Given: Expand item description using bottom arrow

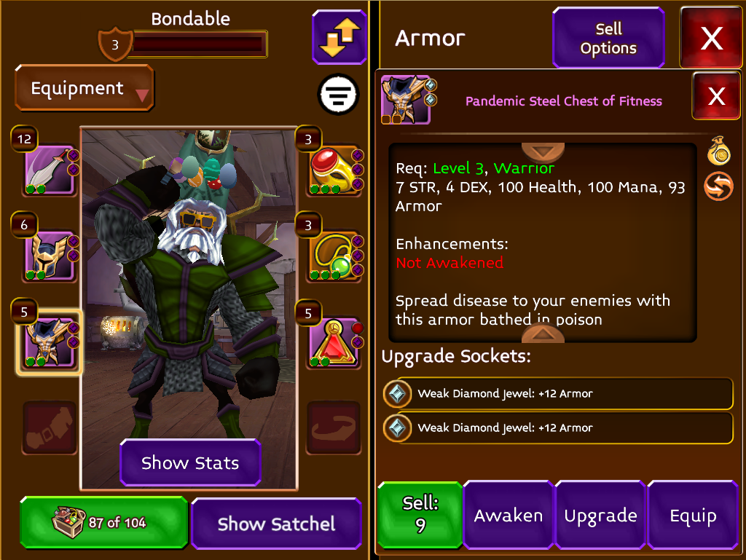Looking at the screenshot, I should tap(543, 334).
